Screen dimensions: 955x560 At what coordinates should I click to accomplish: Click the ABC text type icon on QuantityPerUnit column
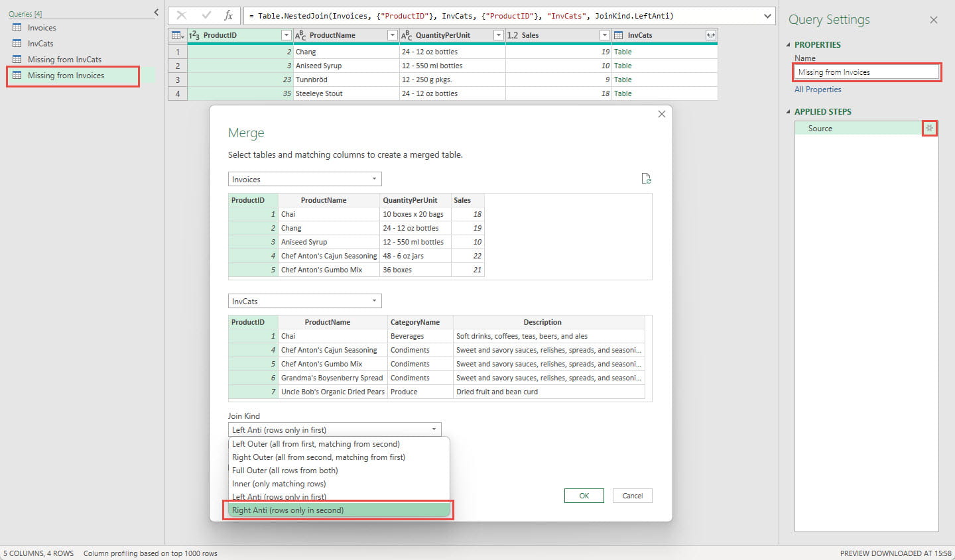[x=405, y=34]
